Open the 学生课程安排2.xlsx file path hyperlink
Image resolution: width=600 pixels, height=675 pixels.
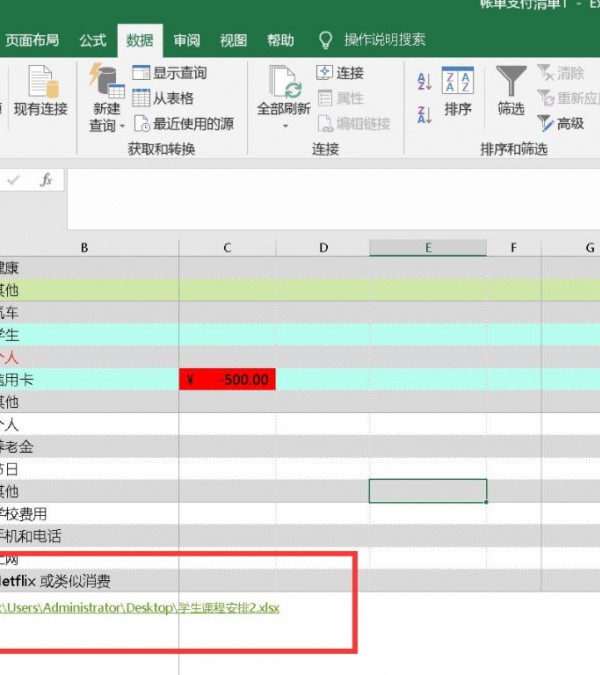139,607
